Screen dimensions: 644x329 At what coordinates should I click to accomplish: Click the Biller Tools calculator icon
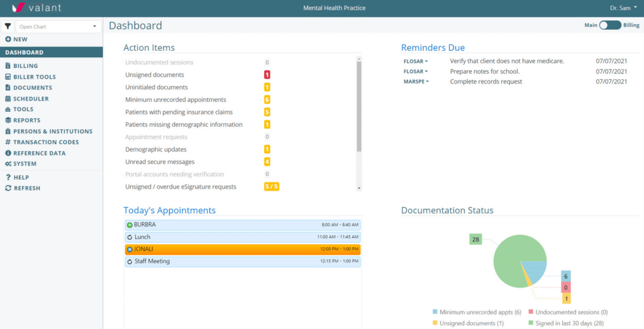pyautogui.click(x=8, y=77)
